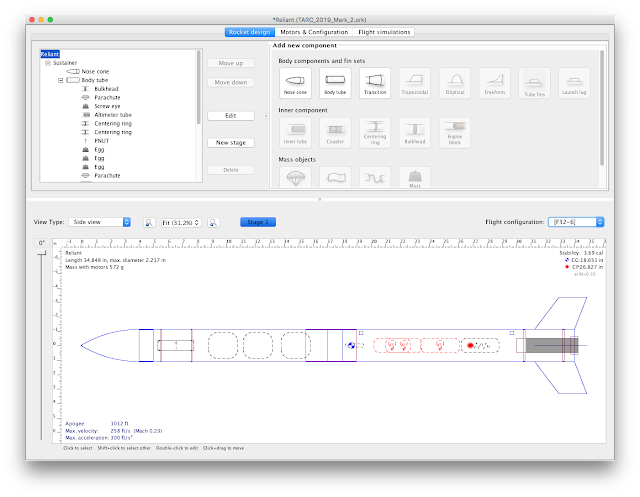Add a Streamer mass object

click(335, 178)
